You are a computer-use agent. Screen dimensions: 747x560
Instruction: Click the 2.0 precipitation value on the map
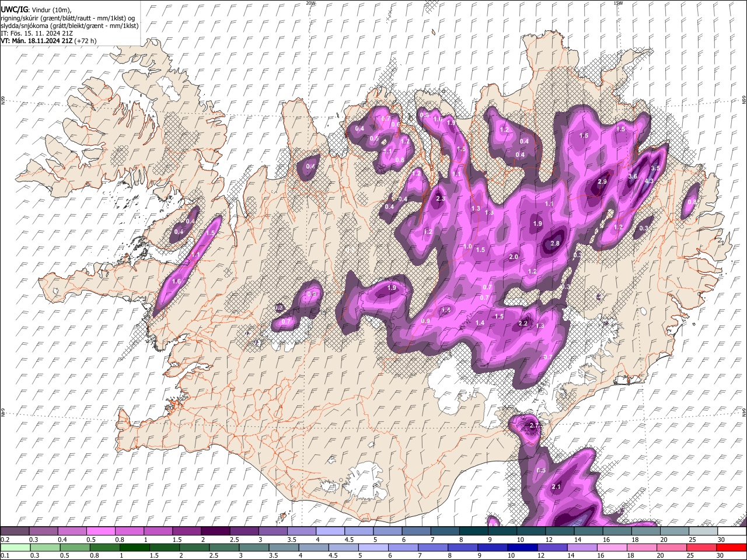pos(514,257)
